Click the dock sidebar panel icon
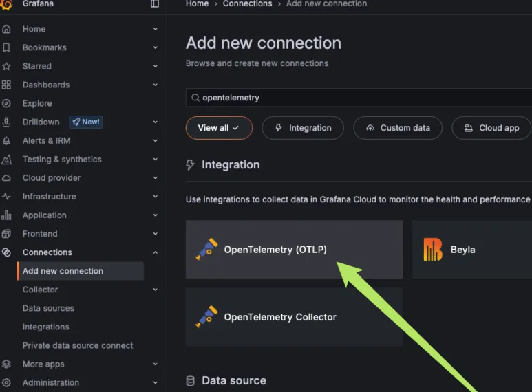 pyautogui.click(x=155, y=4)
